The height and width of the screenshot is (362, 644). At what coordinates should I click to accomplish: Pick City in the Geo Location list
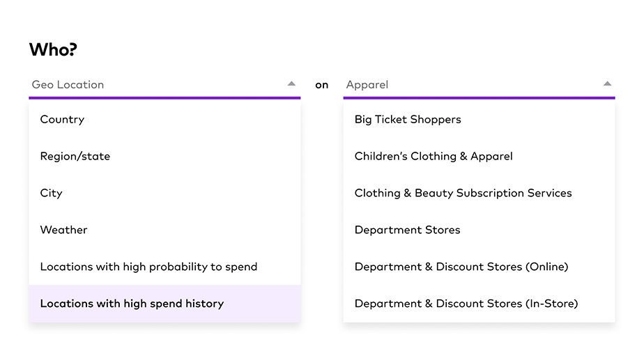[52, 194]
